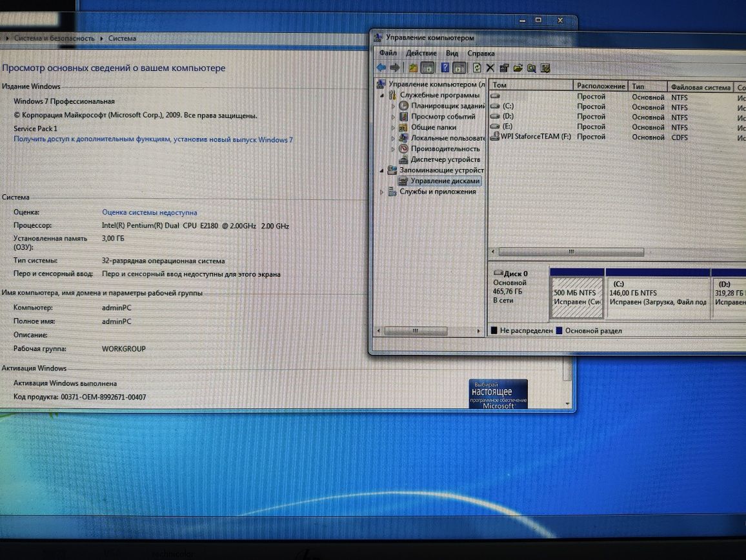
Task: Toggle the Show/Hide Action Pane toolbar icon
Action: (x=459, y=68)
